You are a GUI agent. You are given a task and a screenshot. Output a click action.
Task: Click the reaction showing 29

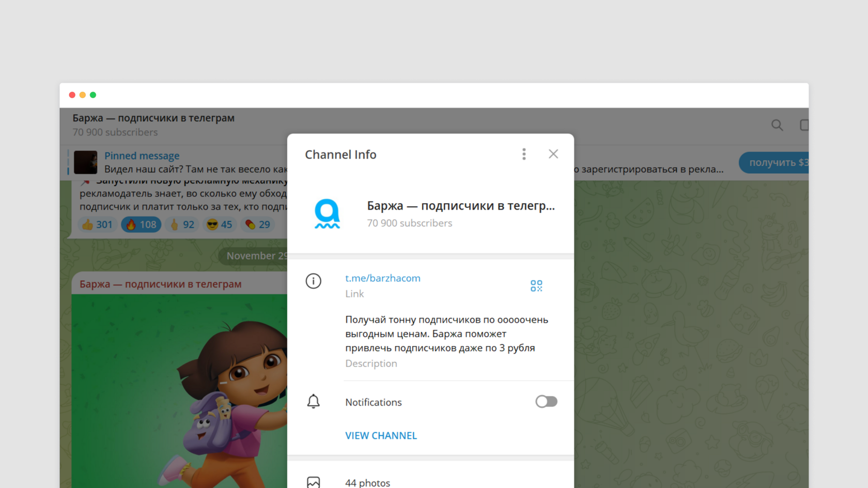pos(258,224)
